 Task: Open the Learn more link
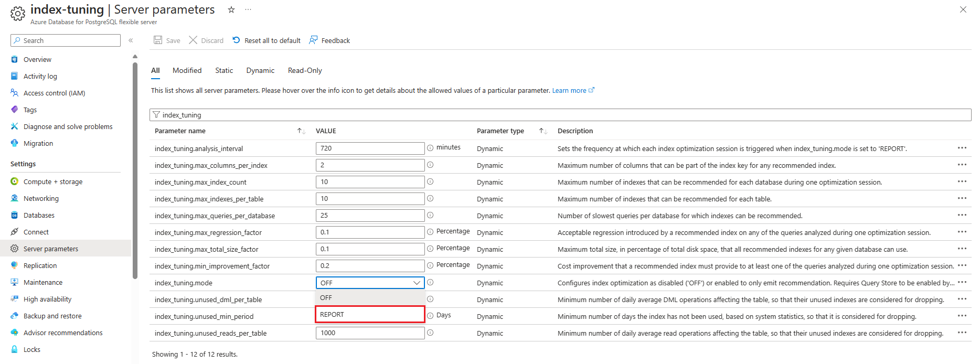[x=573, y=90]
